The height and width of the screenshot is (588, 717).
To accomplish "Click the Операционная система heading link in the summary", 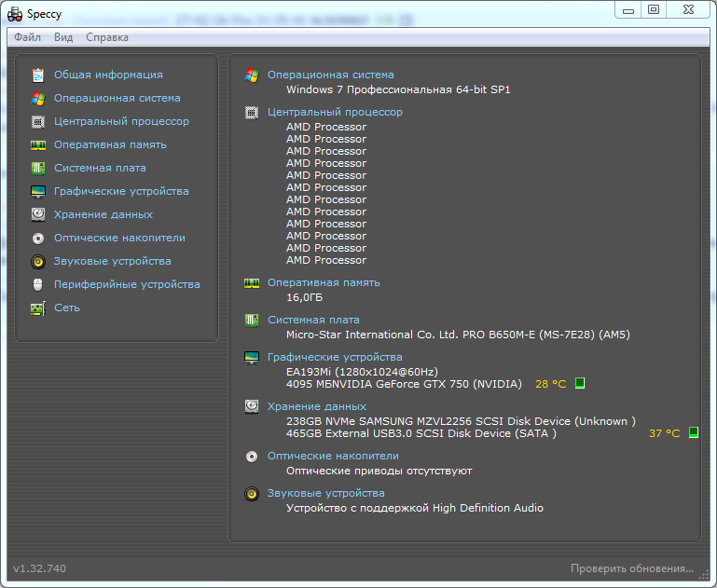I will point(331,75).
